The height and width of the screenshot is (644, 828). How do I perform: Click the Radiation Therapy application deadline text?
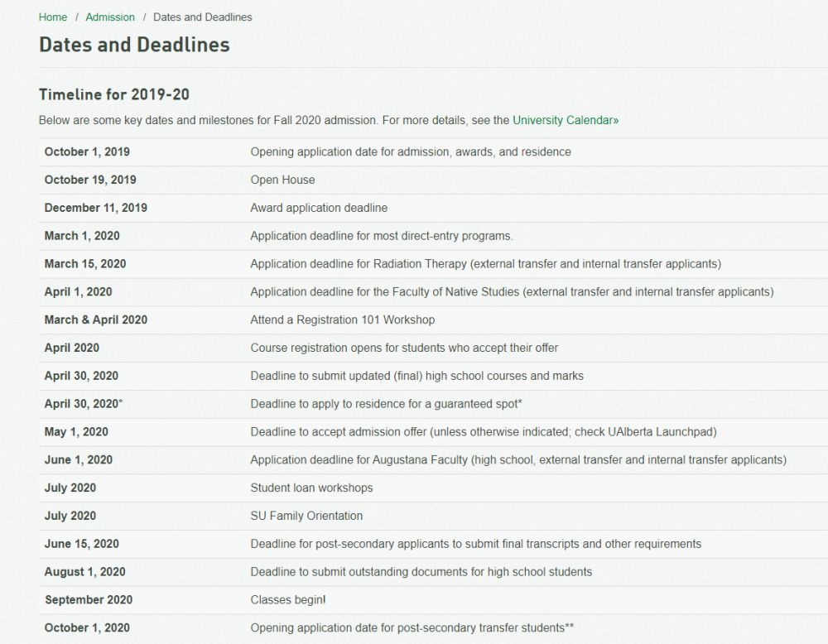point(485,264)
